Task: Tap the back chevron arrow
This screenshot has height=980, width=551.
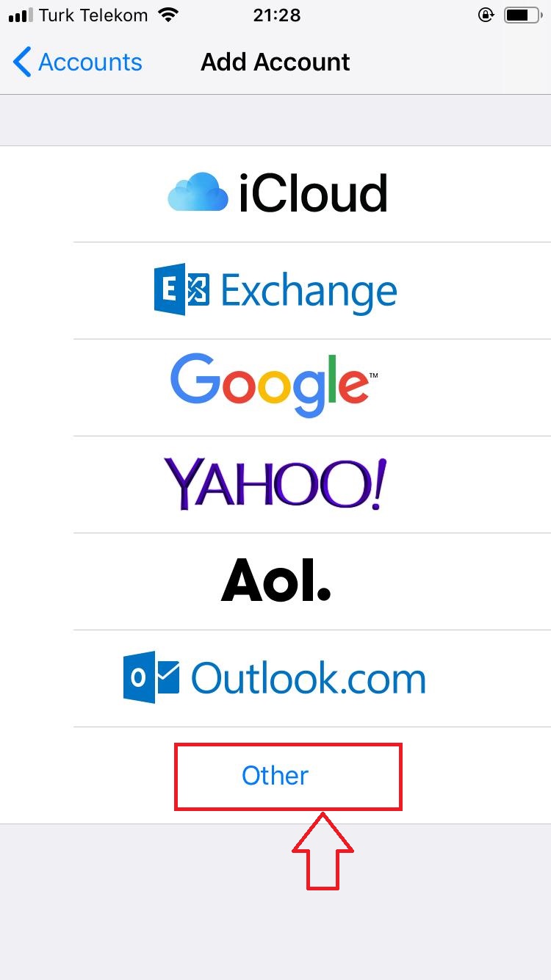Action: point(22,62)
